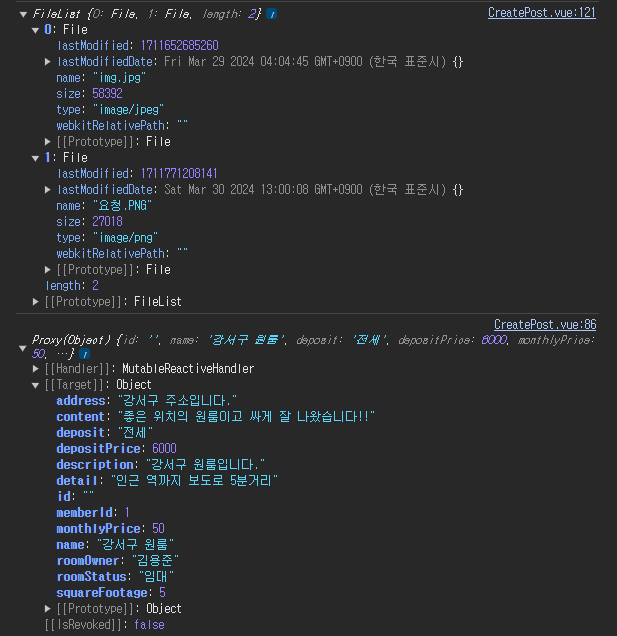Click the info icon beside FileList summary
Viewport: 617px width, 636px height.
pyautogui.click(x=272, y=14)
